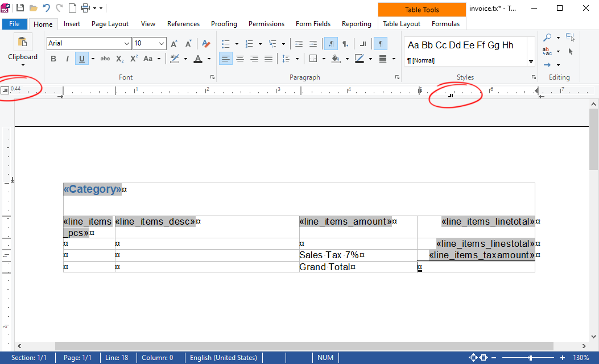The width and height of the screenshot is (599, 364).
Task: Toggle bold formatting
Action: tap(53, 59)
